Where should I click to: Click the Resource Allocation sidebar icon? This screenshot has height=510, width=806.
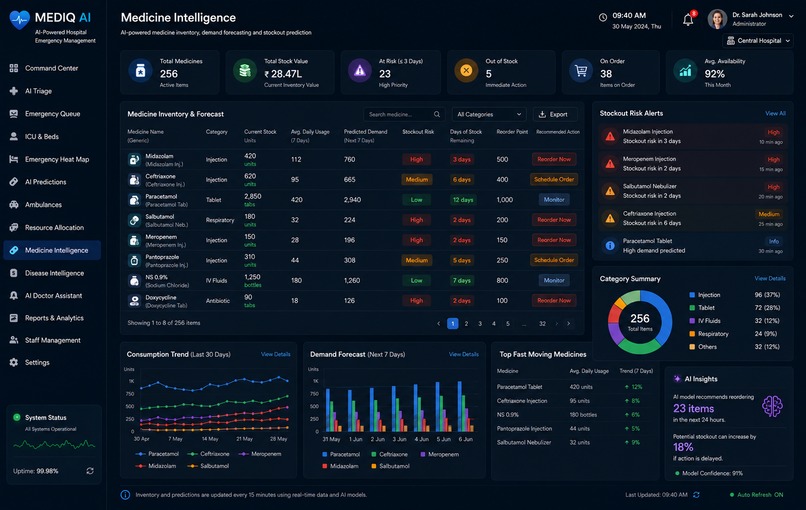[14, 227]
